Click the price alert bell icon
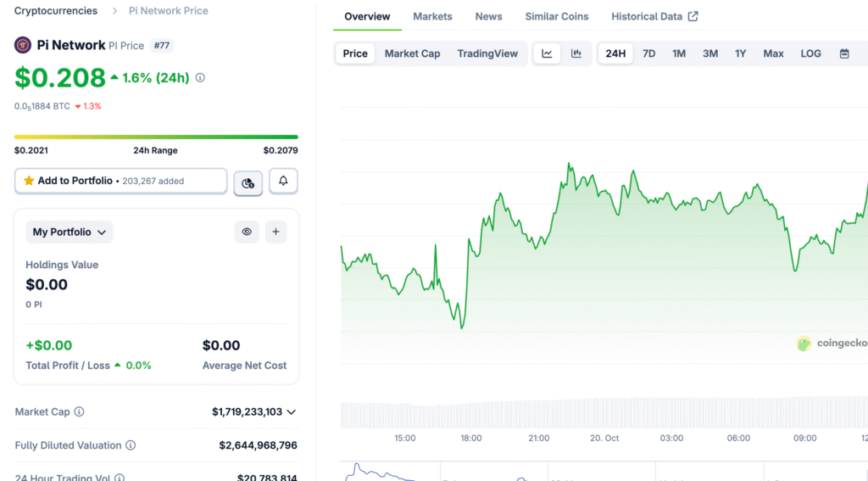The image size is (868, 481). point(283,181)
